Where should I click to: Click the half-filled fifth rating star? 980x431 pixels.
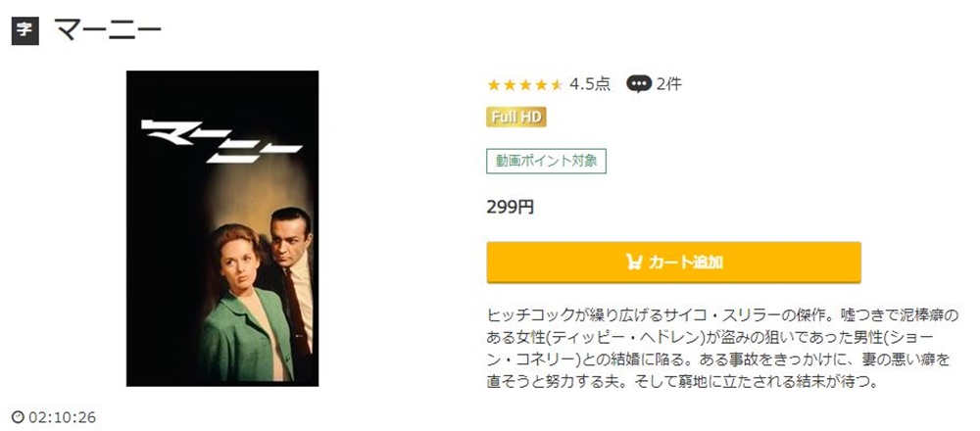[x=557, y=84]
